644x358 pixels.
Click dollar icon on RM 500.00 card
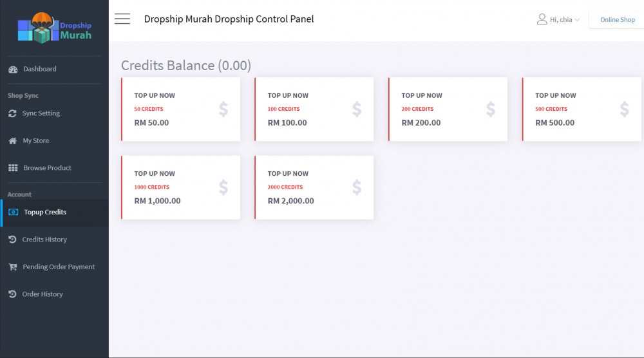click(624, 109)
